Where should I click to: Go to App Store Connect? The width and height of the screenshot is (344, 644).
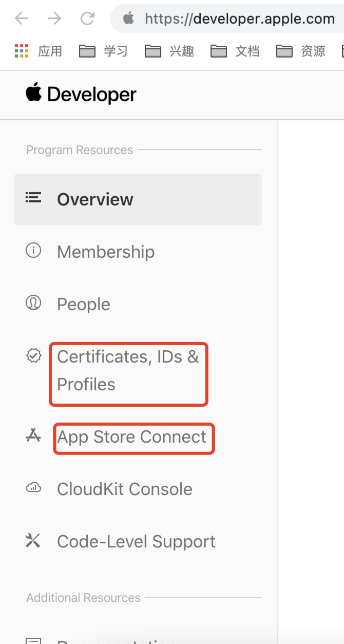(131, 437)
